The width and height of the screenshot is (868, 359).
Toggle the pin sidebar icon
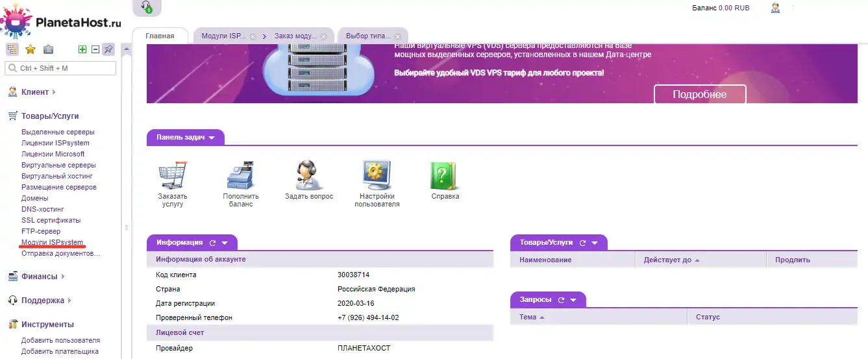[108, 49]
